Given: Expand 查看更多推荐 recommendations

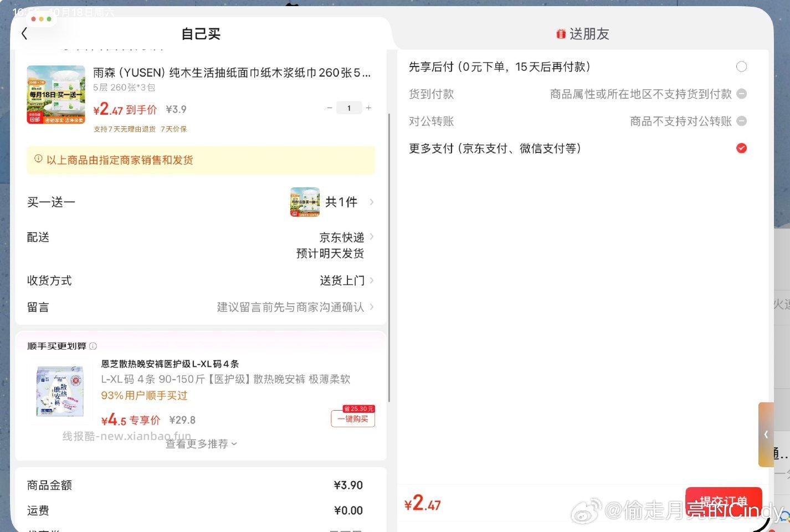Looking at the screenshot, I should pyautogui.click(x=201, y=443).
